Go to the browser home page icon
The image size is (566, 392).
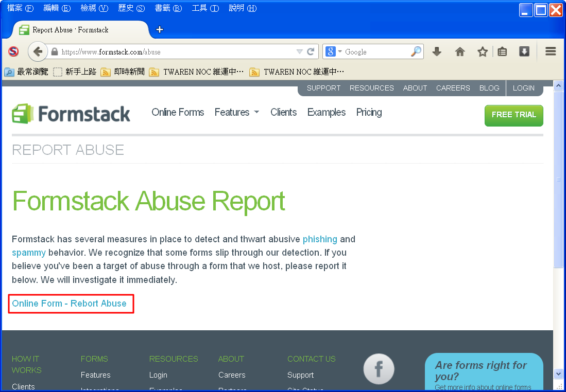460,51
